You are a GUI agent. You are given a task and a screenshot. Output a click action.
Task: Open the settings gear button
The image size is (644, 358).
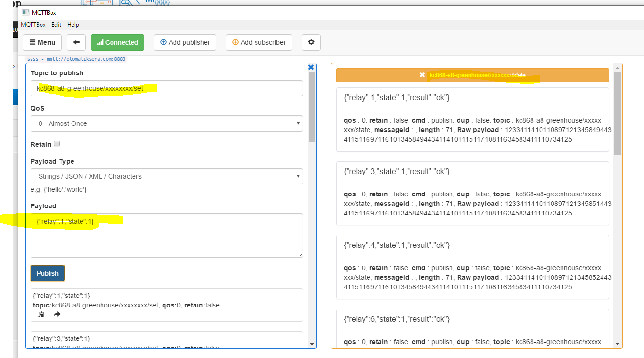[x=311, y=42]
